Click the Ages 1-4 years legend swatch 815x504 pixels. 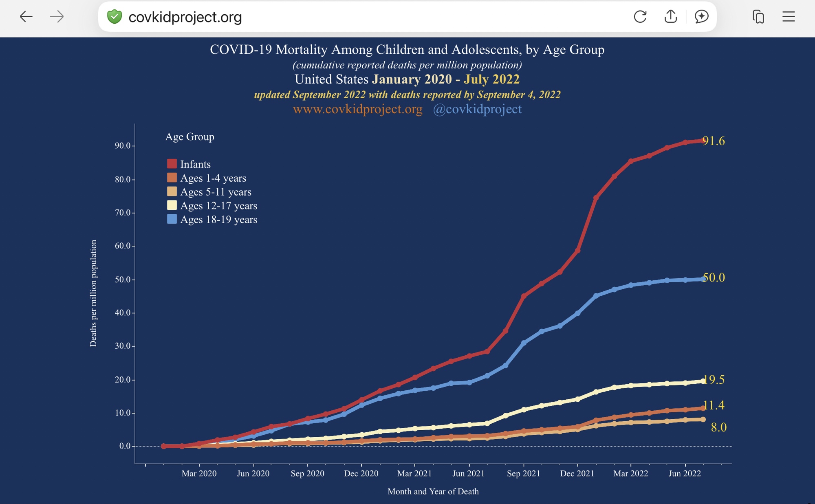pos(172,178)
